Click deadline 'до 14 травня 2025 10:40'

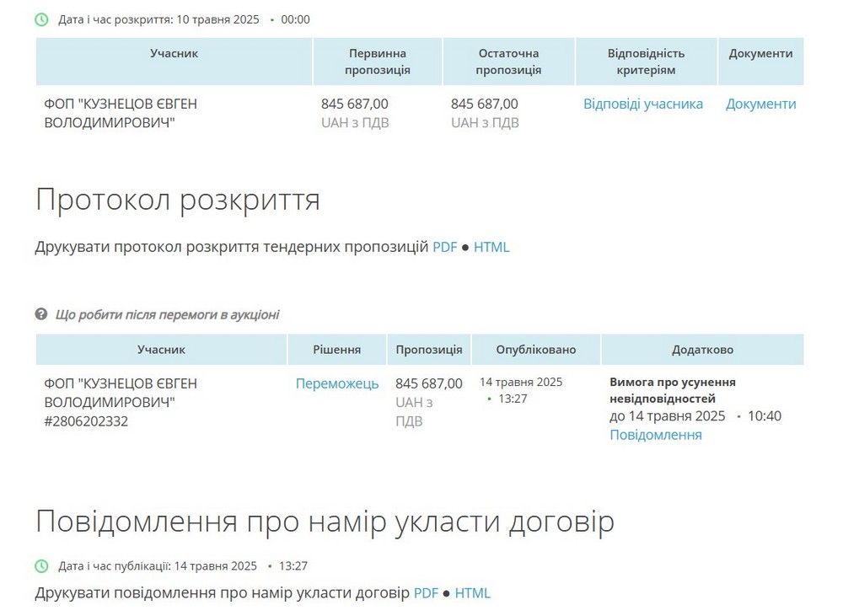pyautogui.click(x=695, y=416)
